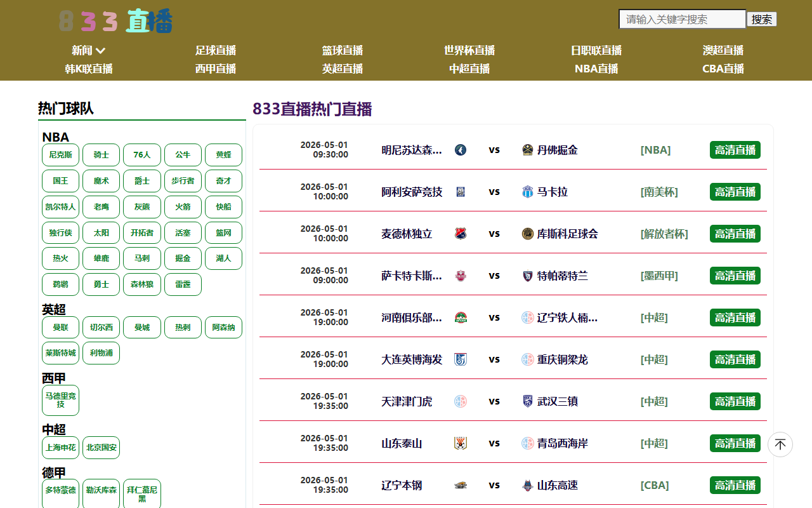Select the 勇士 team tag
The image size is (812, 508).
101,284
